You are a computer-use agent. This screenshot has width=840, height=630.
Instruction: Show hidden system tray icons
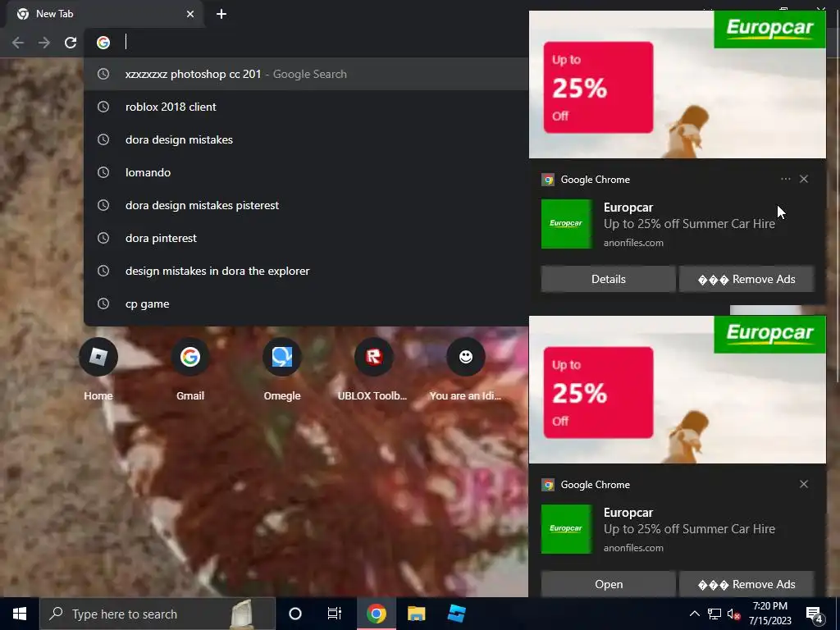[x=694, y=614]
